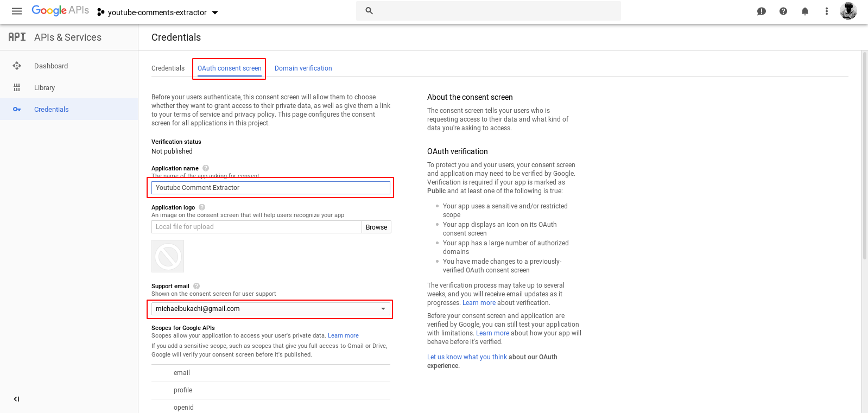868x413 pixels.
Task: Open the Let us know what you think link
Action: pos(467,357)
